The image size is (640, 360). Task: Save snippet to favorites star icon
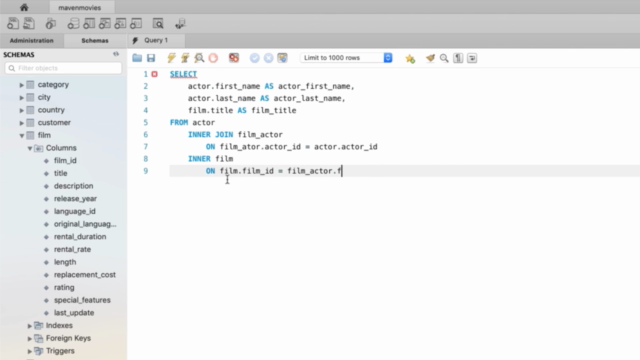point(410,58)
